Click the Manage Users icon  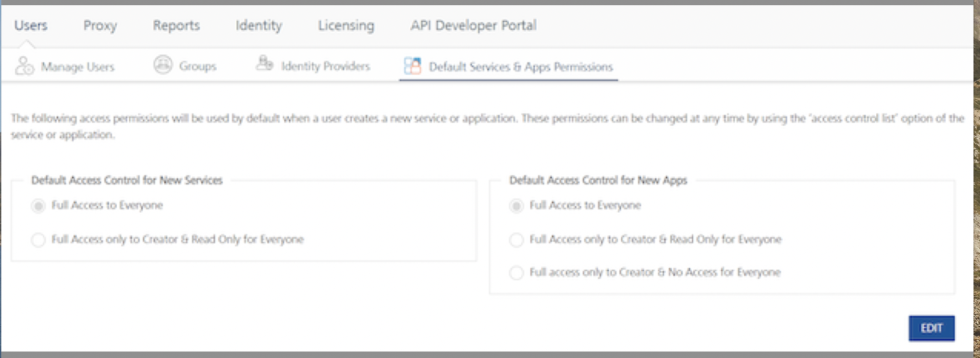point(25,66)
